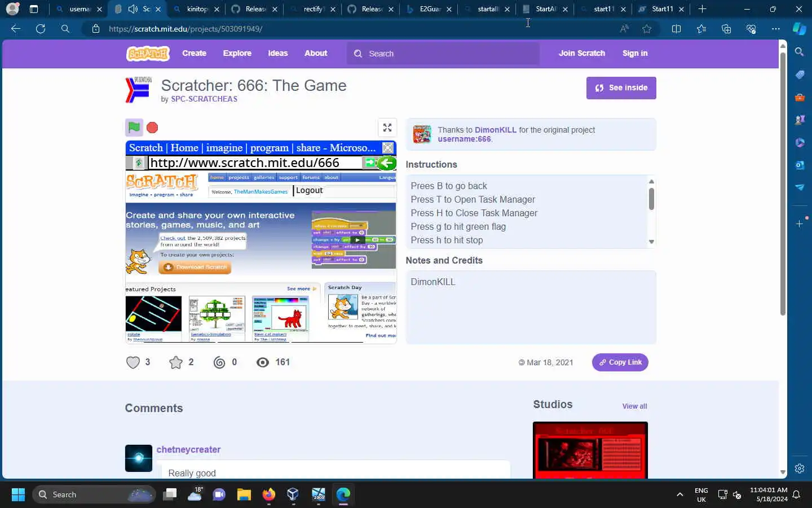Open the Explore page

point(237,53)
